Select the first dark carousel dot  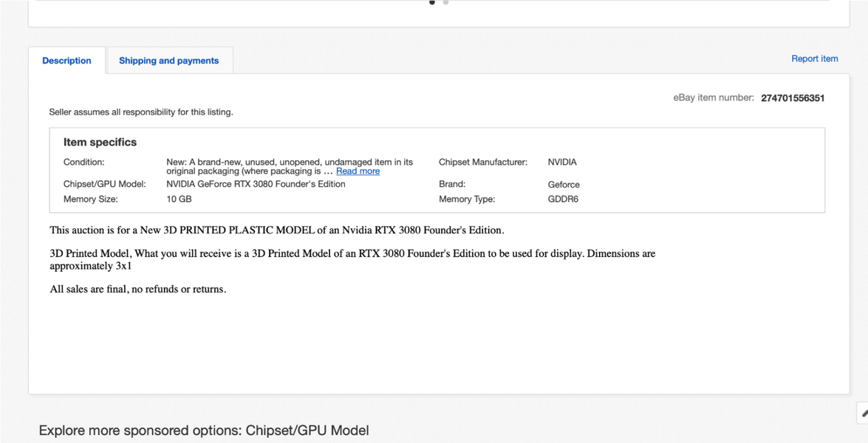point(432,2)
